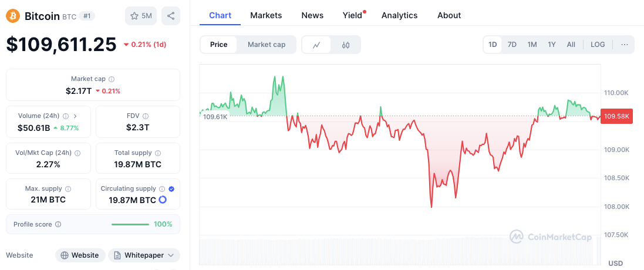Expand Volume (24h) chevron arrow
Screen dimensions: 644x270
click(x=75, y=116)
